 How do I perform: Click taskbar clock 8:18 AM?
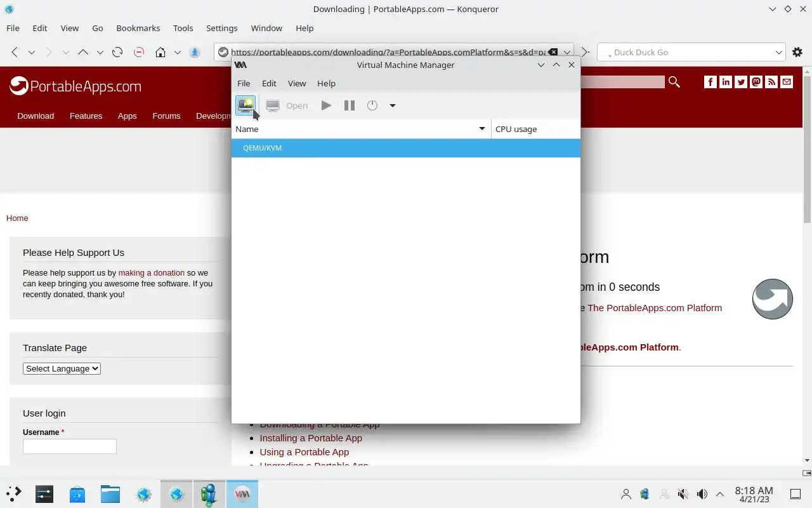754,494
